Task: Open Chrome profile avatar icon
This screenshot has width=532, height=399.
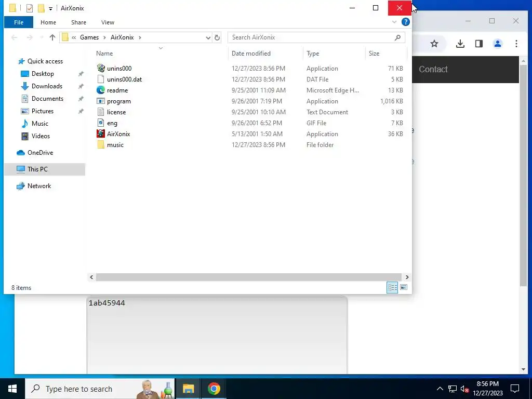Action: [x=498, y=44]
